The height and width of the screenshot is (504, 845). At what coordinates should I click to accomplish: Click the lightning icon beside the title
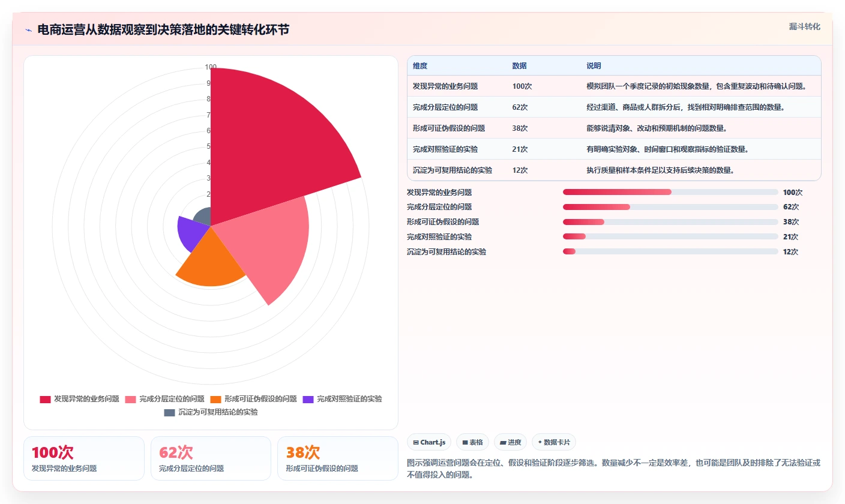tap(28, 30)
